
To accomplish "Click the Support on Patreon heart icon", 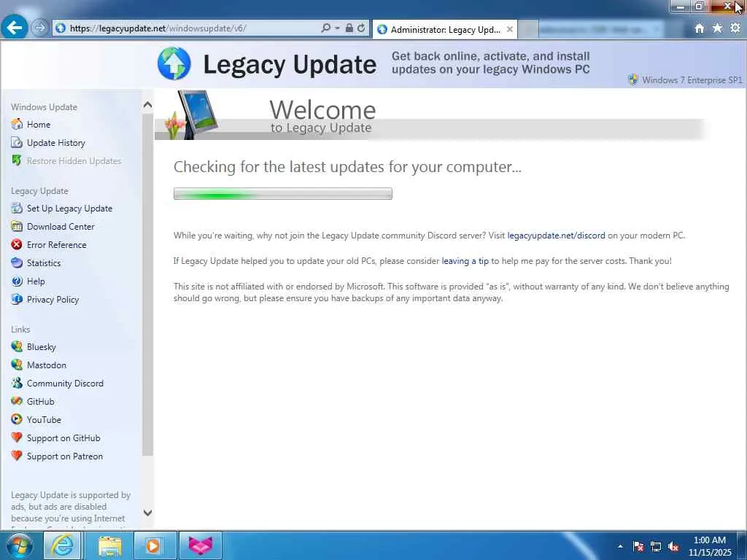I will (17, 456).
